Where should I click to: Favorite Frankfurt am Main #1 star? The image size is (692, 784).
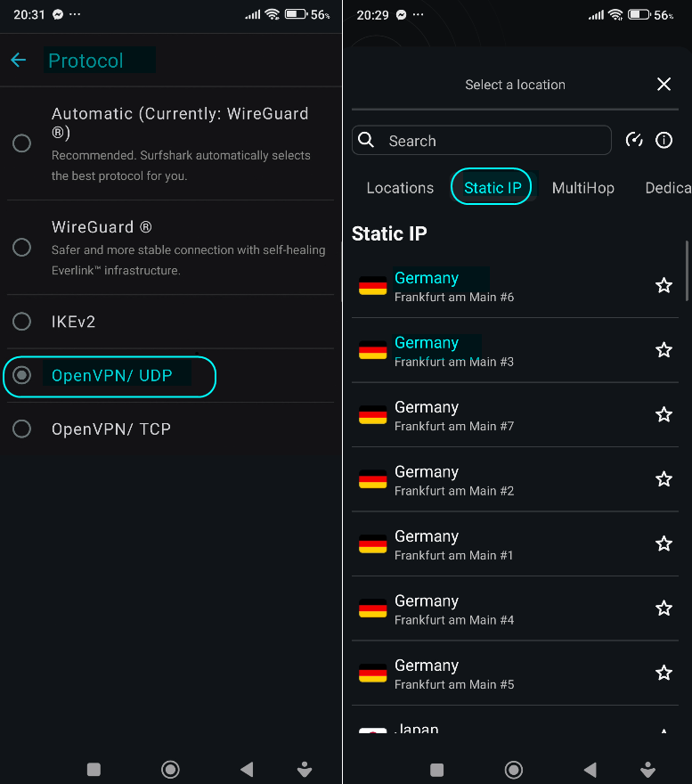click(664, 543)
